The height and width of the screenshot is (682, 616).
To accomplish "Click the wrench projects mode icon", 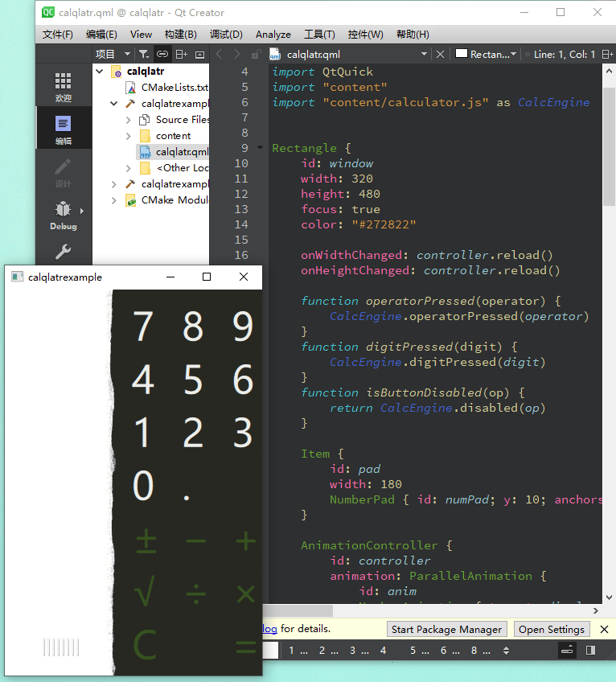I will click(x=64, y=252).
